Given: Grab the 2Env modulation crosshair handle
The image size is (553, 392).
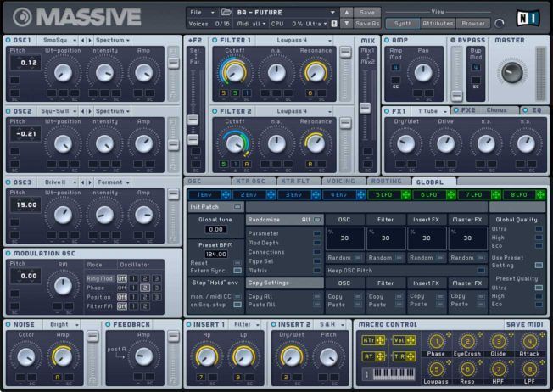Looking at the screenshot, I should pyautogui.click(x=271, y=194).
